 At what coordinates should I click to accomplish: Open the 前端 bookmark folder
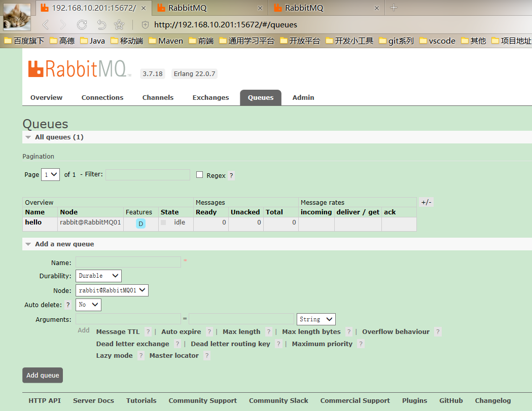[x=201, y=41]
